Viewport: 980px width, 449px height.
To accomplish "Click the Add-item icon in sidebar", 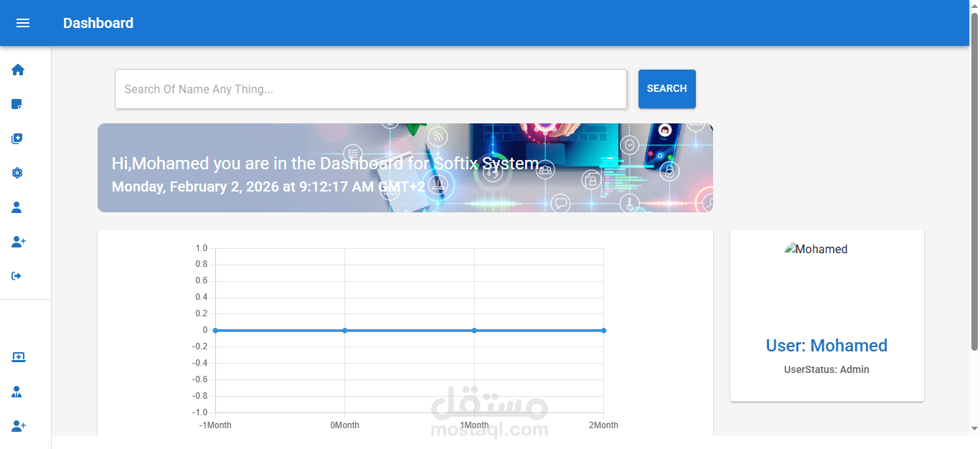I will (17, 138).
